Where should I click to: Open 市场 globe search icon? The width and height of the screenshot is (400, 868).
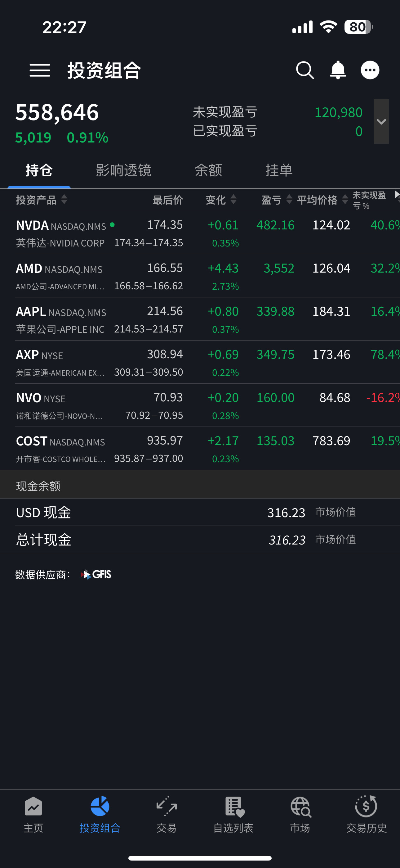pos(301,807)
